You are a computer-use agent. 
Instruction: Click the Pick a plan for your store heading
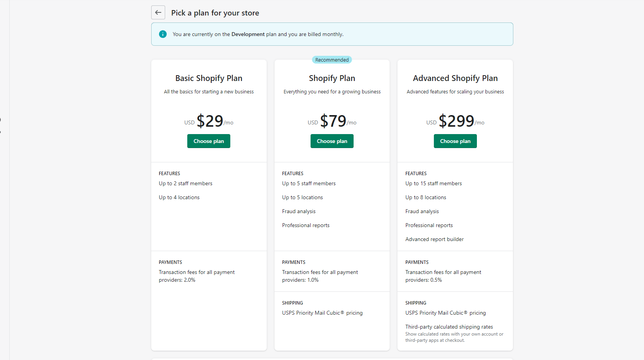coord(215,13)
